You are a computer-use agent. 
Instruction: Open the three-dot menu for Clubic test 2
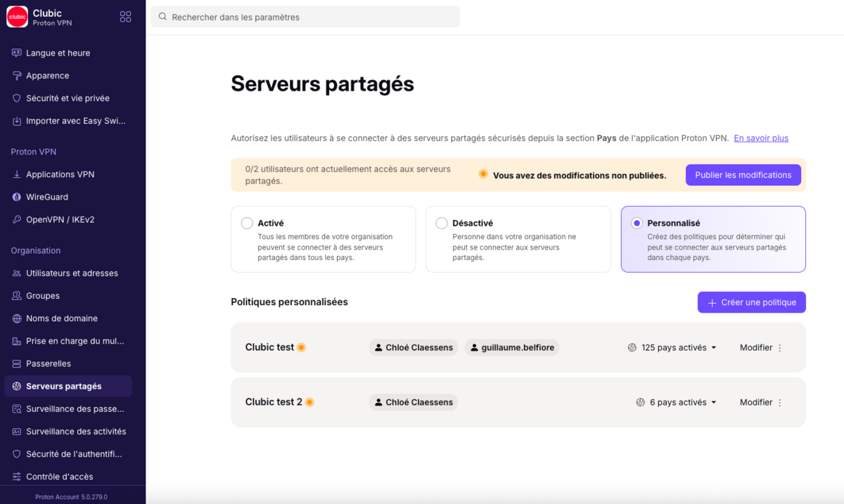[x=780, y=403]
